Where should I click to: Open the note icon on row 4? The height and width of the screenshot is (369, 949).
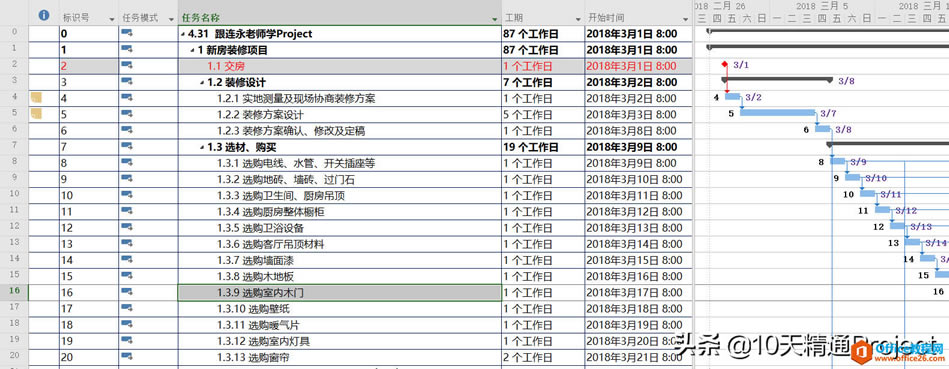(37, 97)
